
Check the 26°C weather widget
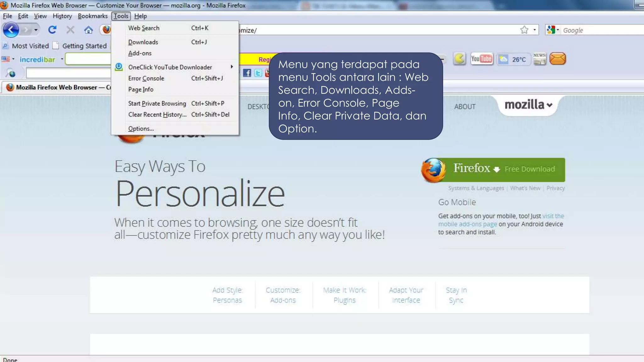(x=513, y=59)
